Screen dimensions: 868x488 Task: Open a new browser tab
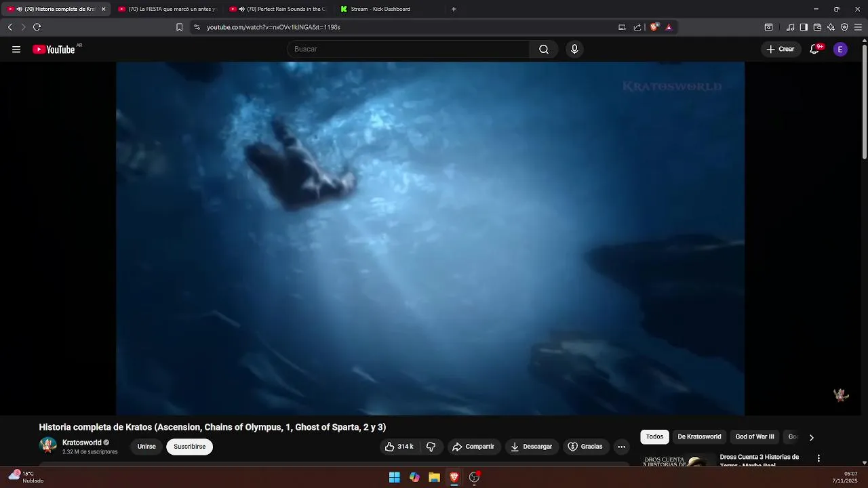[454, 9]
